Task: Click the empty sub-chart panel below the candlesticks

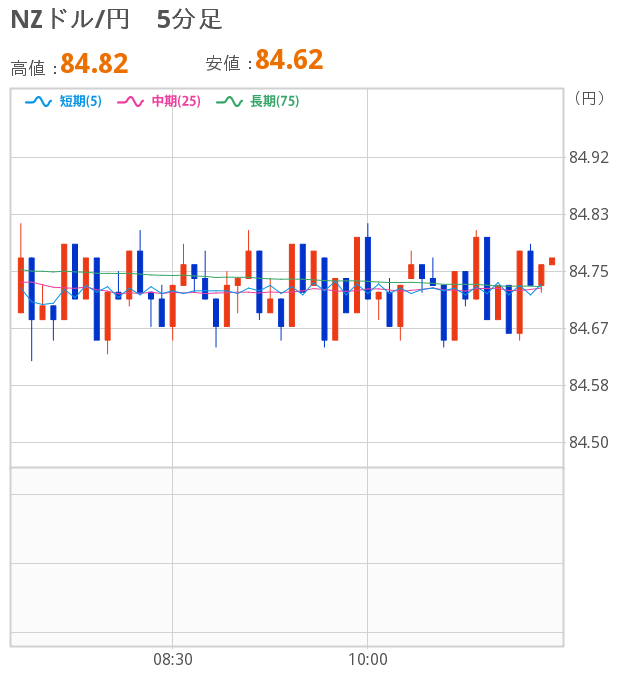Action: click(286, 555)
